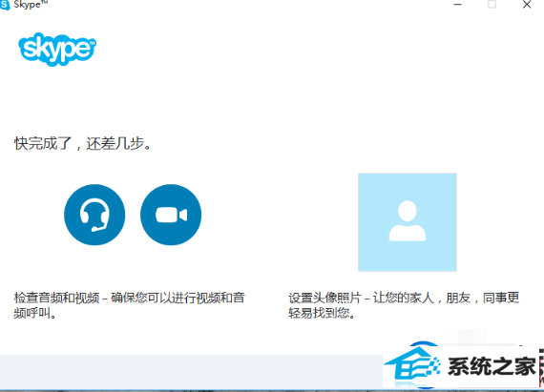Click the headset audio check icon
The height and width of the screenshot is (392, 544).
94,215
